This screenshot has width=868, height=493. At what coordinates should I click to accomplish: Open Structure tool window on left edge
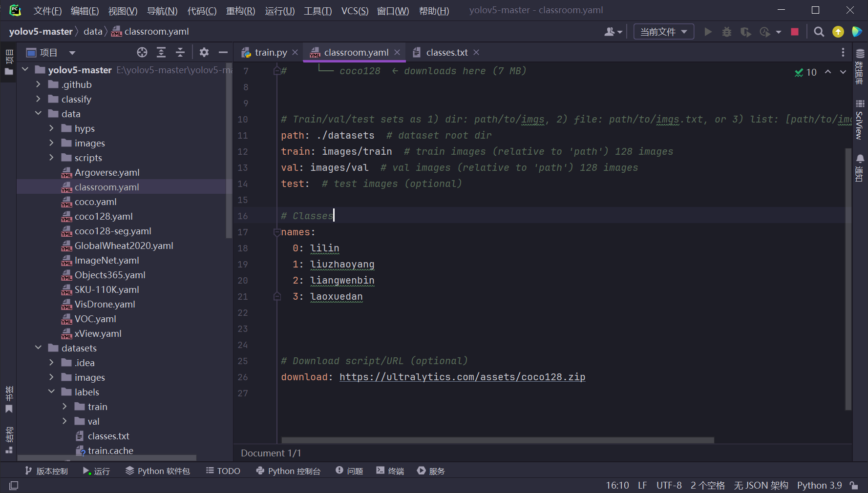point(9,440)
